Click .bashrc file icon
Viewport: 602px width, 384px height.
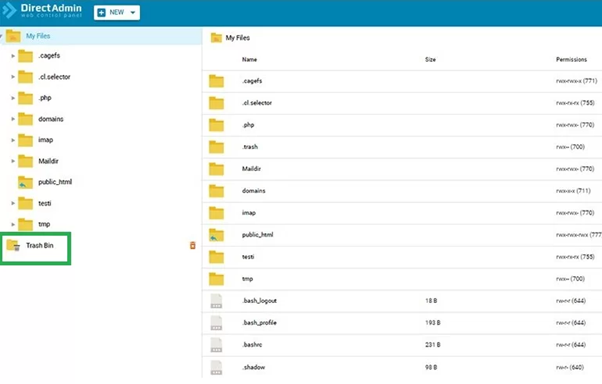[216, 345]
